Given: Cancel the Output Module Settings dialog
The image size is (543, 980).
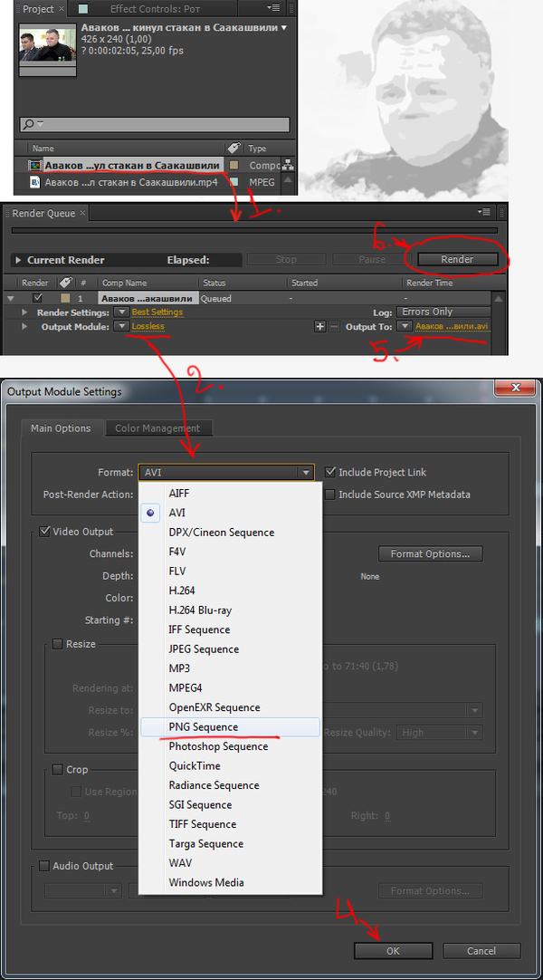Looking at the screenshot, I should click(x=481, y=951).
